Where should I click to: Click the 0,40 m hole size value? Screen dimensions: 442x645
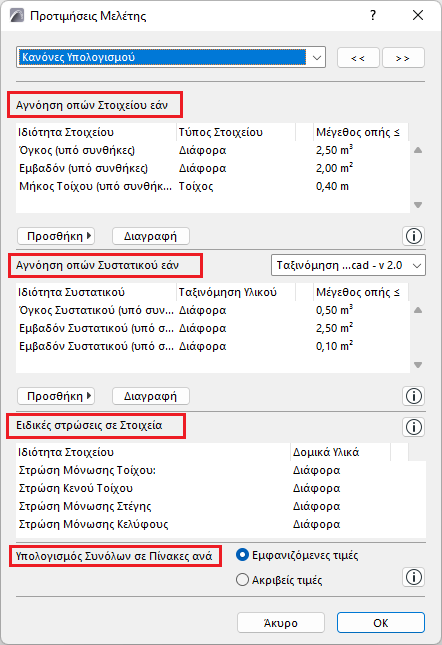pos(332,186)
